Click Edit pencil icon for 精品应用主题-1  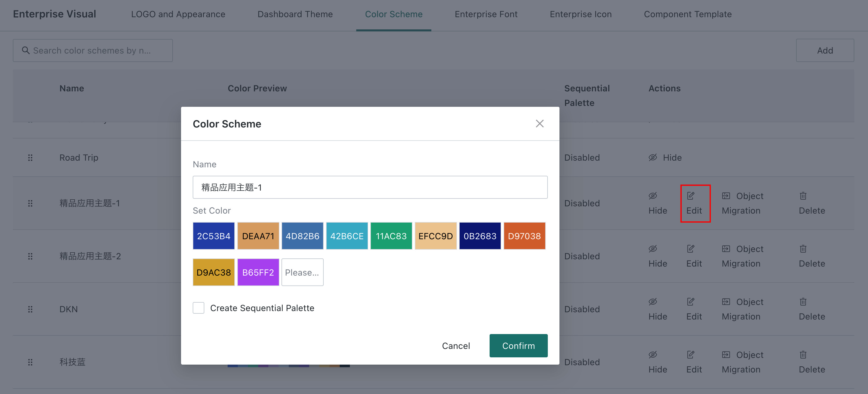pyautogui.click(x=690, y=196)
